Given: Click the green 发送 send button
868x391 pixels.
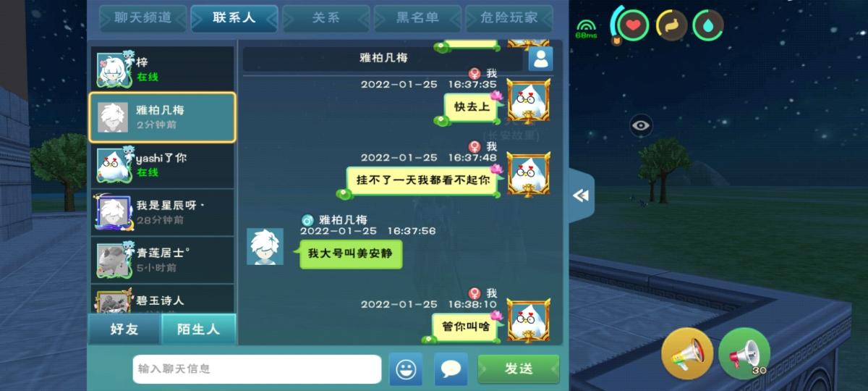Looking at the screenshot, I should click(519, 369).
